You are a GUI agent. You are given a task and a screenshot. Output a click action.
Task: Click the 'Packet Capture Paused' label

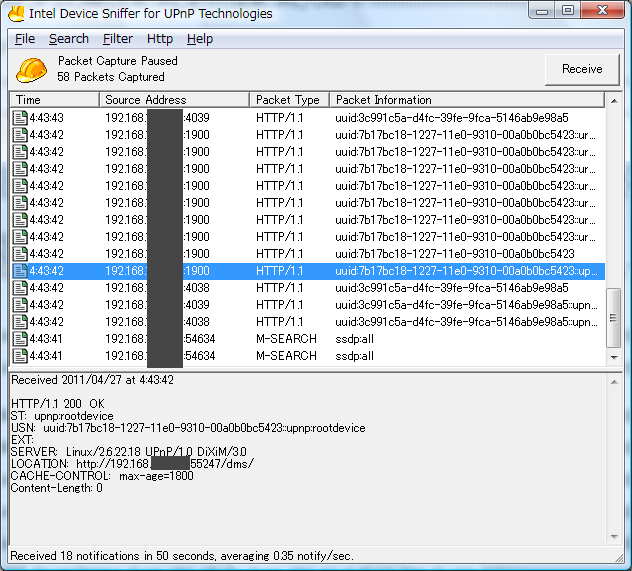(118, 61)
